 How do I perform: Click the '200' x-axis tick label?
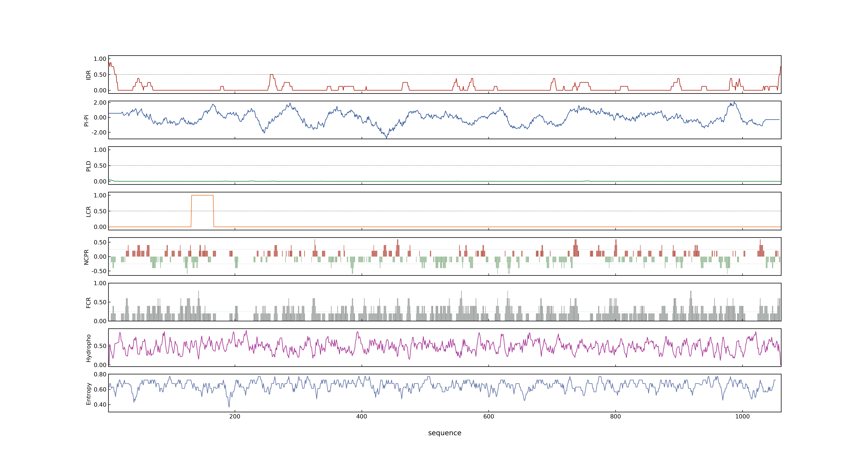(x=235, y=416)
